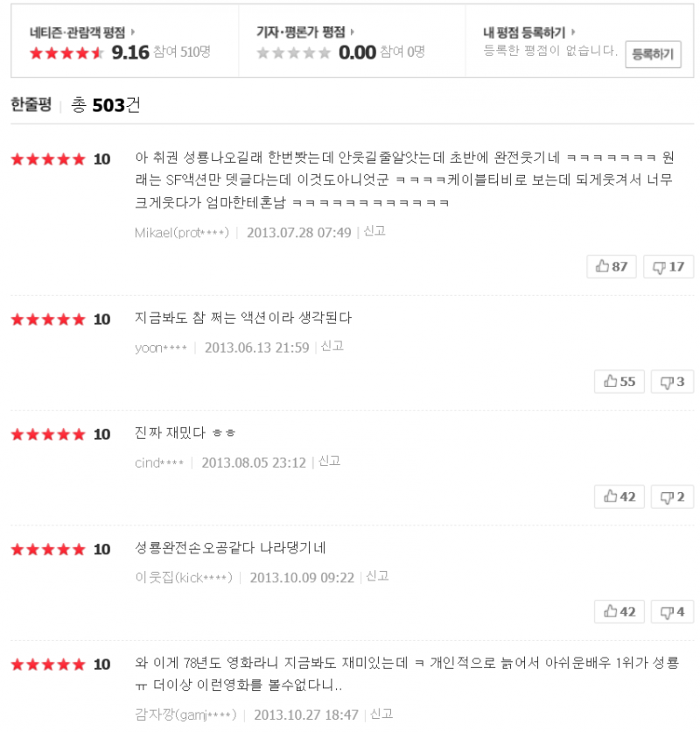This screenshot has width=700, height=732.
Task: Click the 등록하기 button
Action: pos(653,53)
